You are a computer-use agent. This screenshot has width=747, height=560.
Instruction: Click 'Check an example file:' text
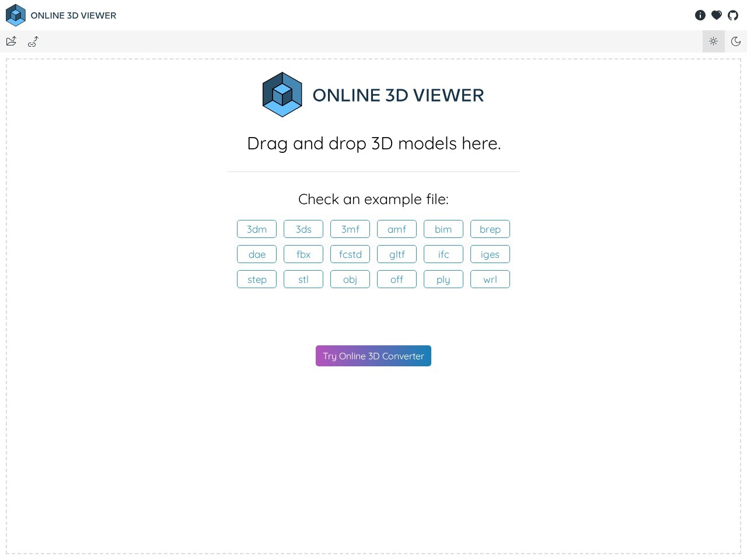point(373,199)
